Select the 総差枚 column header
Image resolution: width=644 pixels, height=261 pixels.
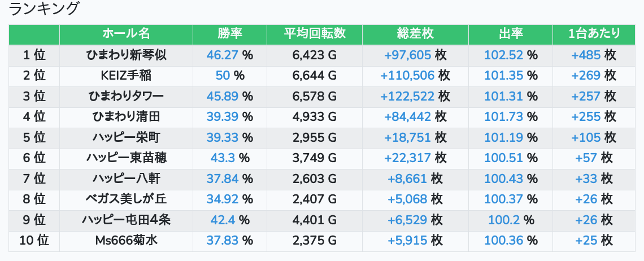click(415, 34)
